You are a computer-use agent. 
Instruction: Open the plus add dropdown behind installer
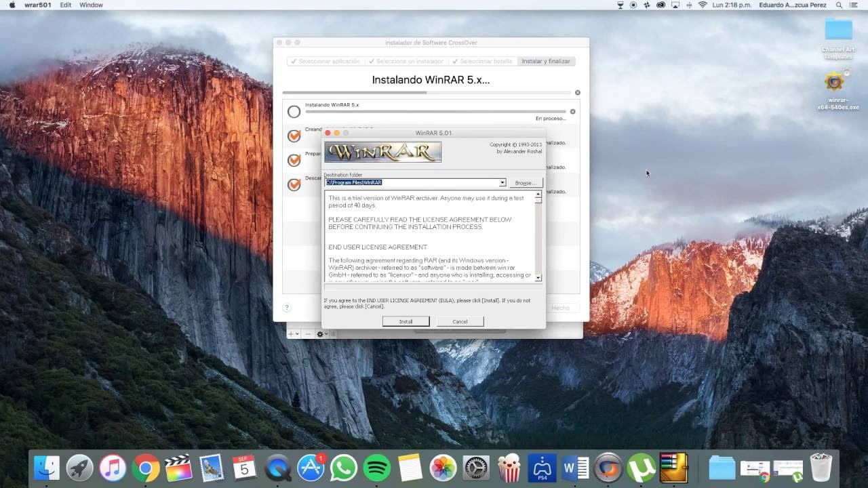click(293, 334)
